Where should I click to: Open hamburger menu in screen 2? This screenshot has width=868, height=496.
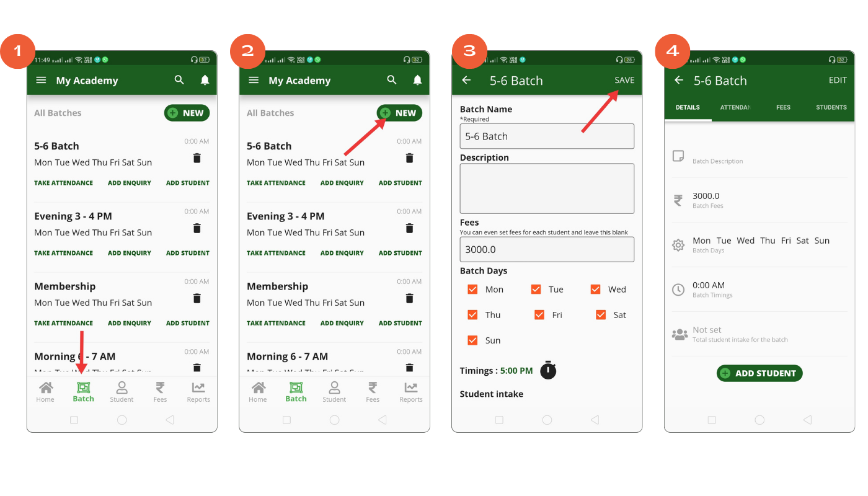click(254, 80)
